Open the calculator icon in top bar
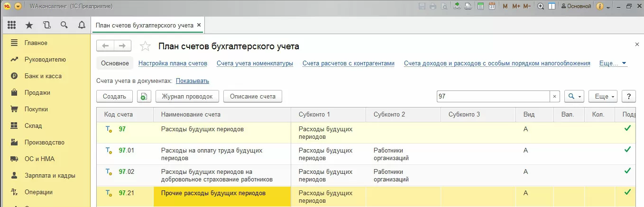 [x=480, y=6]
